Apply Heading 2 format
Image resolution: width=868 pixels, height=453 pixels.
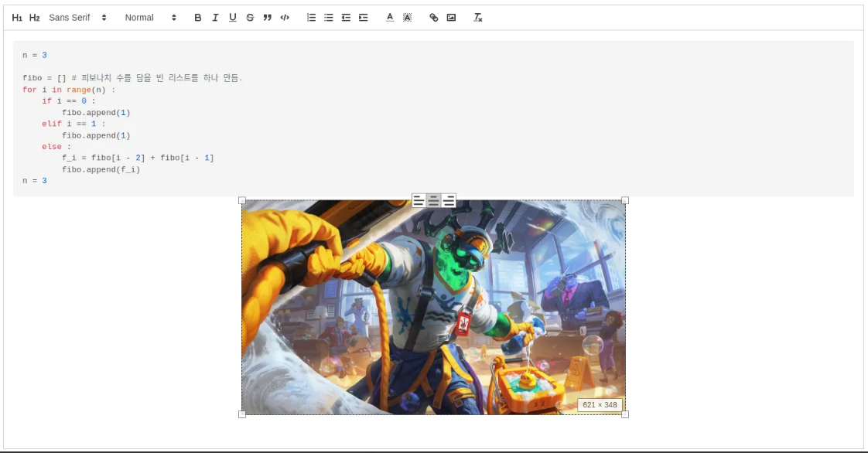coord(34,18)
